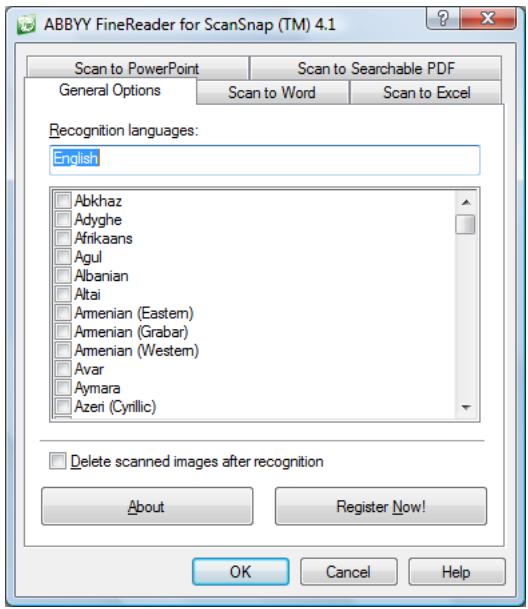
Task: Check the Adyghe language checkbox
Action: pyautogui.click(x=63, y=219)
